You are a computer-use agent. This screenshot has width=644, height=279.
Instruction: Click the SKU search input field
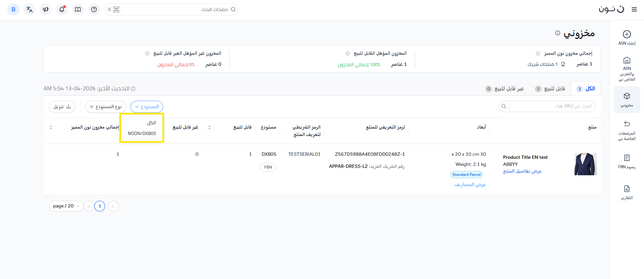point(552,106)
